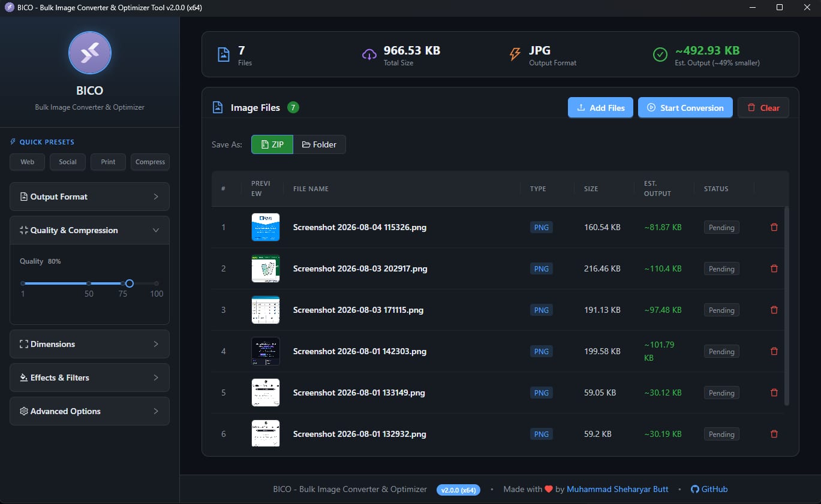Apply the Web quick preset
Image resolution: width=821 pixels, height=504 pixels.
(x=28, y=162)
